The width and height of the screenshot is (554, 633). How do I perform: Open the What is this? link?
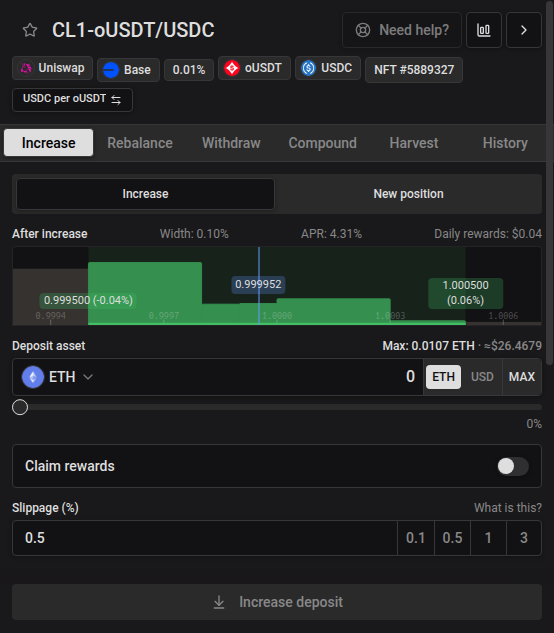pyautogui.click(x=508, y=508)
